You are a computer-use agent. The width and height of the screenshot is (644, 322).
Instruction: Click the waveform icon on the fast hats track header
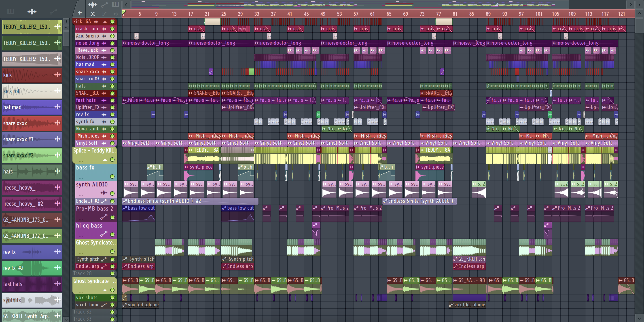104,100
